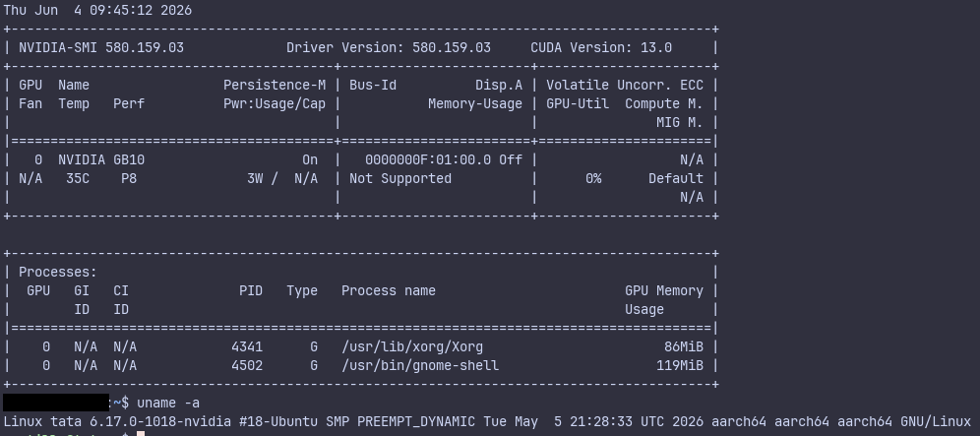Click the GPU-Util header
The image size is (980, 436).
tap(578, 104)
